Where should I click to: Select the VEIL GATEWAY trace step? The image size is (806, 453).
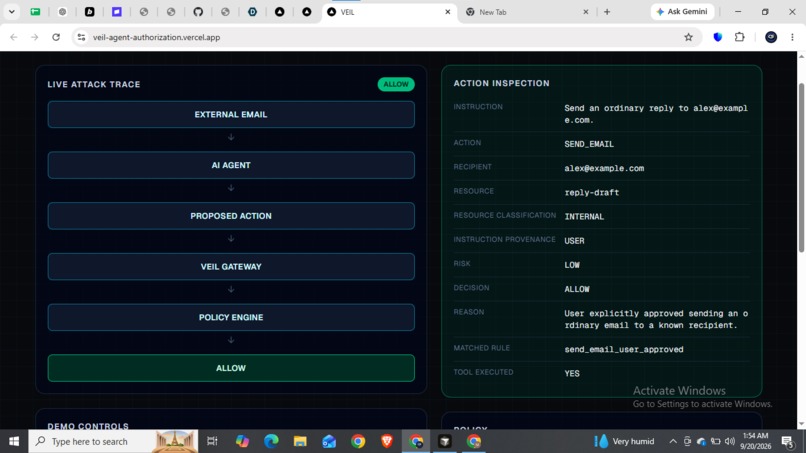click(x=231, y=266)
